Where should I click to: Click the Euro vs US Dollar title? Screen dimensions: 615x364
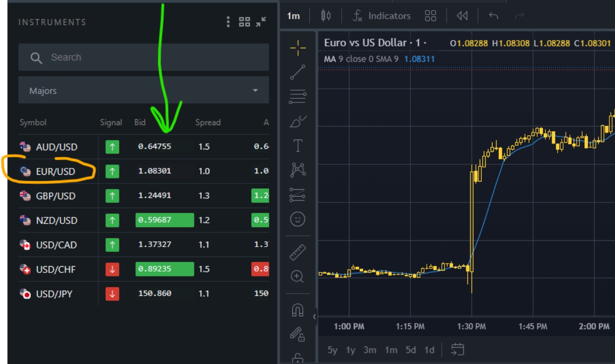pos(365,43)
